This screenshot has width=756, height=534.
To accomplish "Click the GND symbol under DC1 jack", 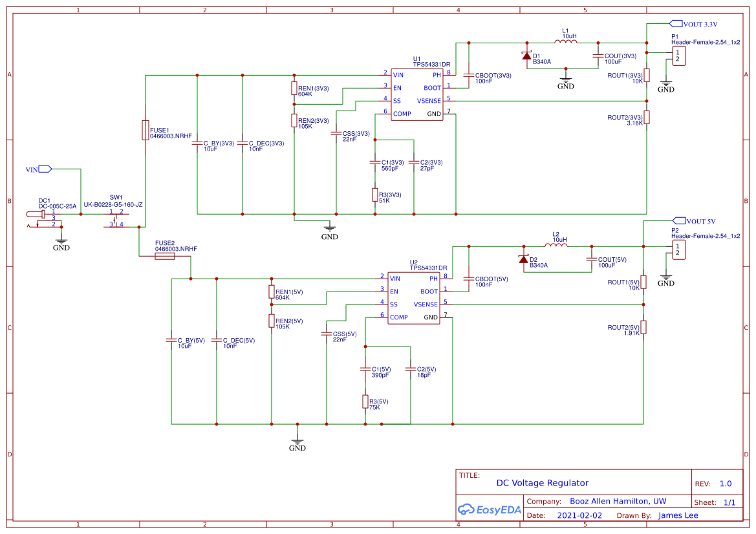I will pyautogui.click(x=61, y=240).
